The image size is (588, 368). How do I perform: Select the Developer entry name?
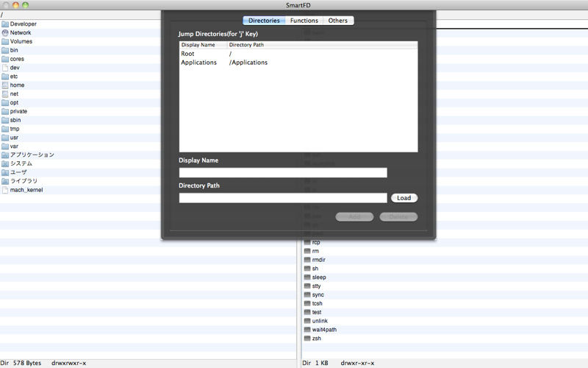(24, 24)
